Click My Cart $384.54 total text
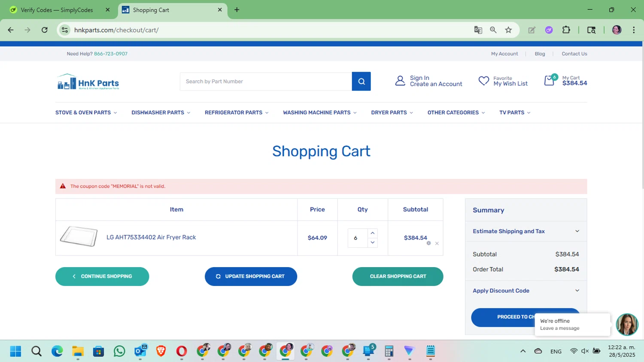This screenshot has width=644, height=362. tap(574, 81)
